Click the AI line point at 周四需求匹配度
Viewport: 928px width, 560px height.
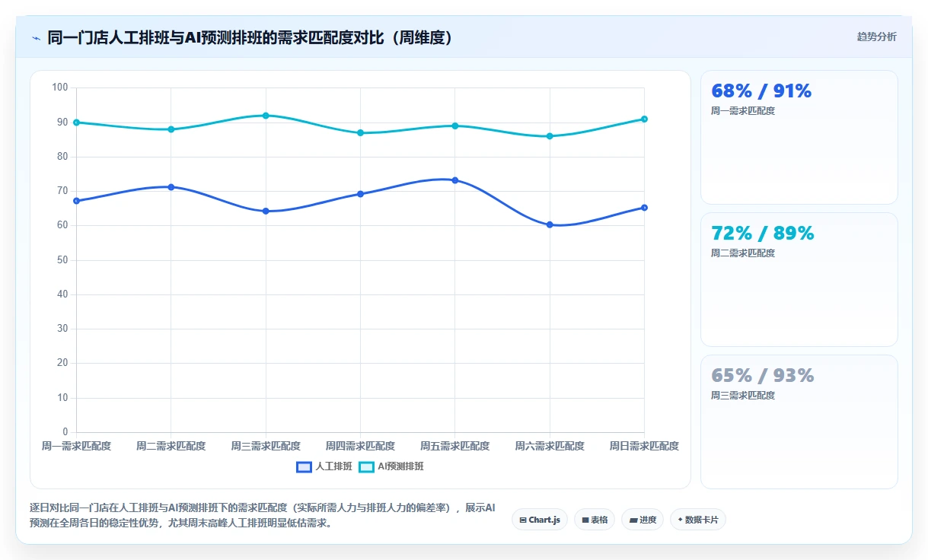click(x=360, y=133)
